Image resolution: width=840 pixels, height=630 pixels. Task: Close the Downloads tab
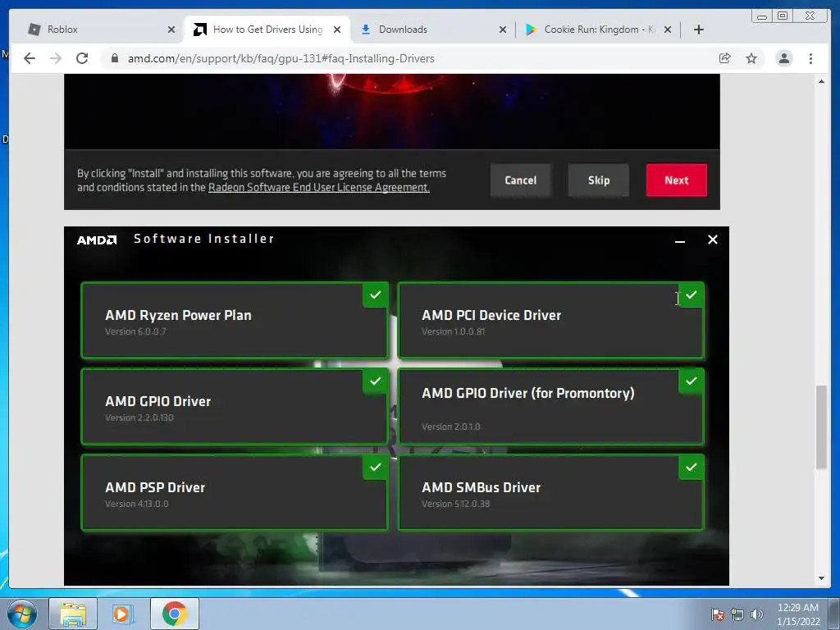[503, 30]
